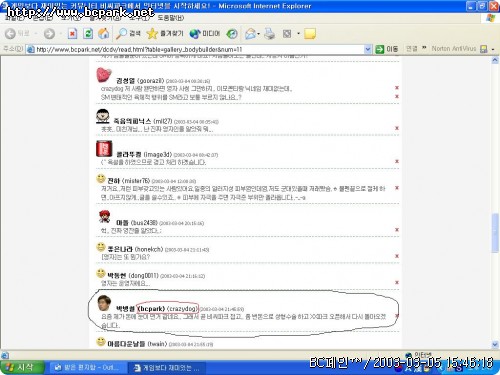500x375 pixels.
Task: Open user link dong0011
Action: click(x=143, y=276)
